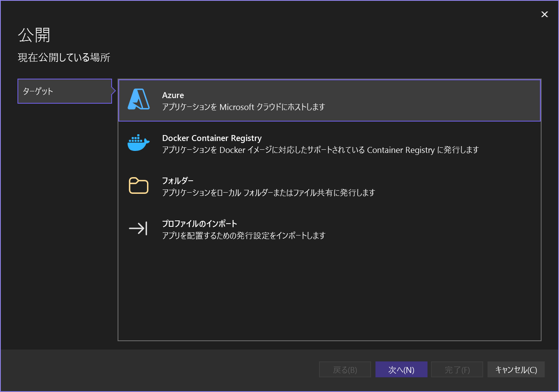Click the 現在公開している場所 subtitle
The width and height of the screenshot is (559, 392).
tap(64, 58)
